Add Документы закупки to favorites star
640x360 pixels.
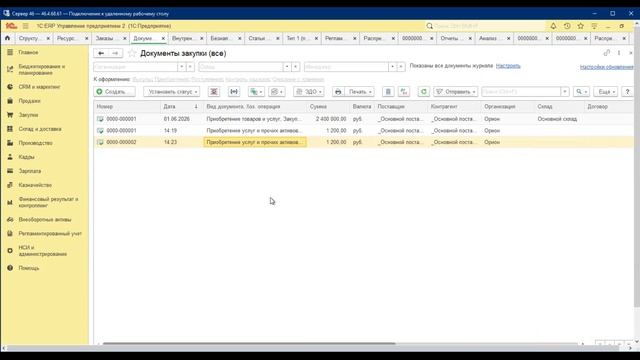click(131, 53)
